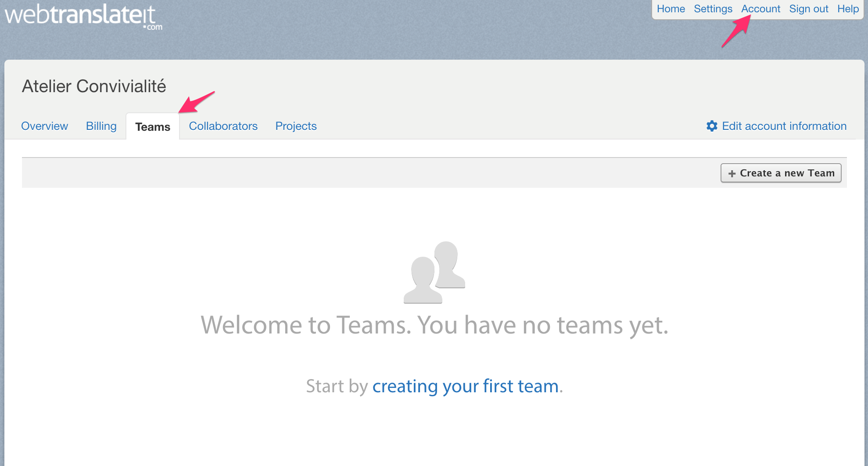Image resolution: width=868 pixels, height=466 pixels.
Task: Switch to the Overview tab
Action: tap(44, 126)
